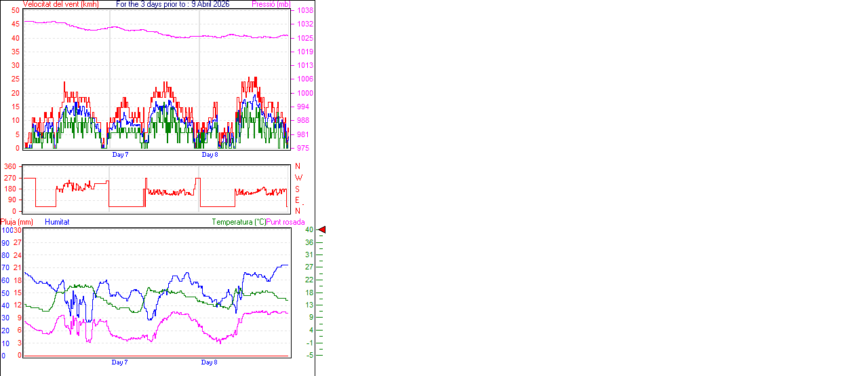The height and width of the screenshot is (376, 868).
Task: Click 'Day 7' under the wind speed chart
Action: tap(120, 155)
